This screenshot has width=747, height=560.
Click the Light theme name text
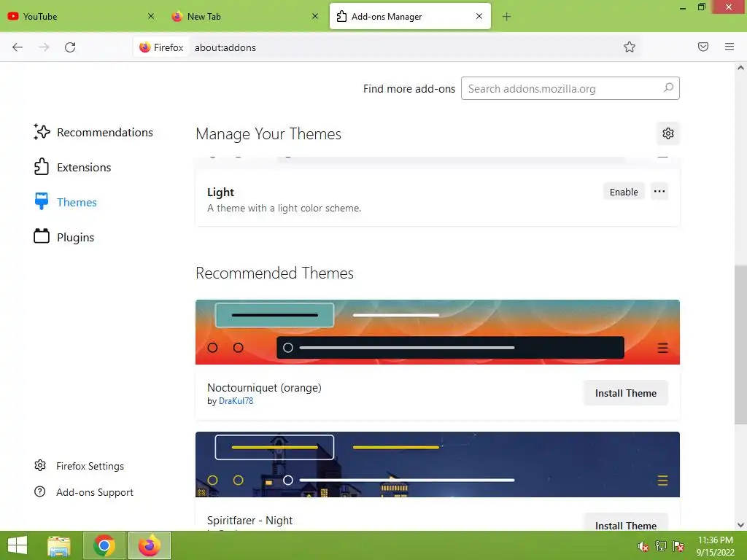220,192
